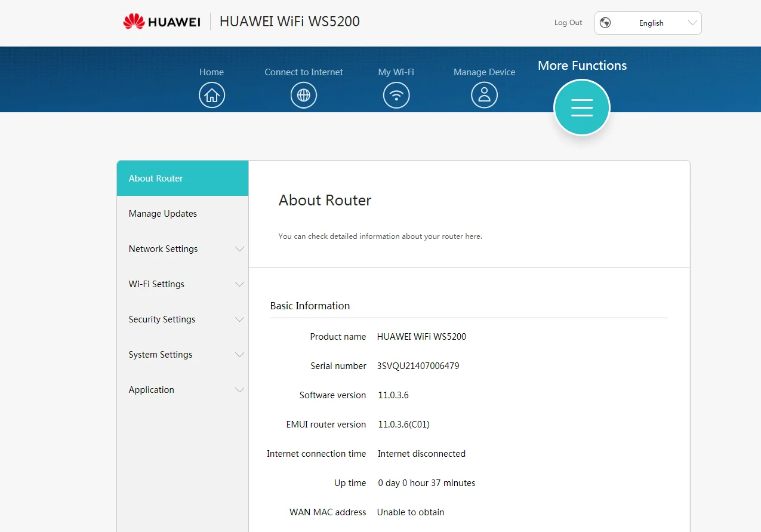Image resolution: width=761 pixels, height=532 pixels.
Task: Select System Settings menu item
Action: pos(183,355)
